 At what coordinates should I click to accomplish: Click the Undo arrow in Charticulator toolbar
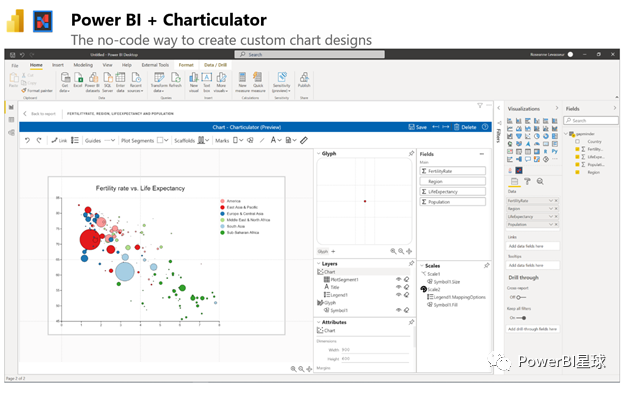point(27,140)
